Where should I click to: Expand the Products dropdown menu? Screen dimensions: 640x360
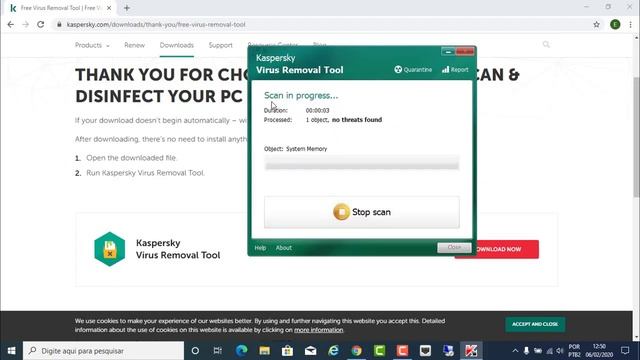92,45
